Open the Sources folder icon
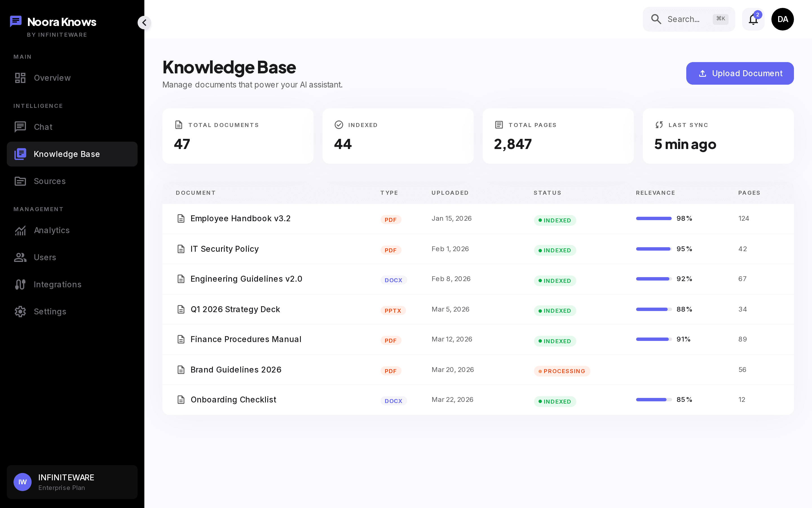Image resolution: width=812 pixels, height=508 pixels. click(x=20, y=181)
